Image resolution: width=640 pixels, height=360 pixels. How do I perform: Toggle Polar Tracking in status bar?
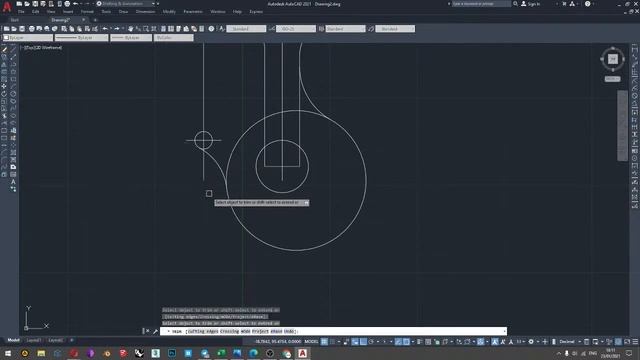(x=371, y=342)
